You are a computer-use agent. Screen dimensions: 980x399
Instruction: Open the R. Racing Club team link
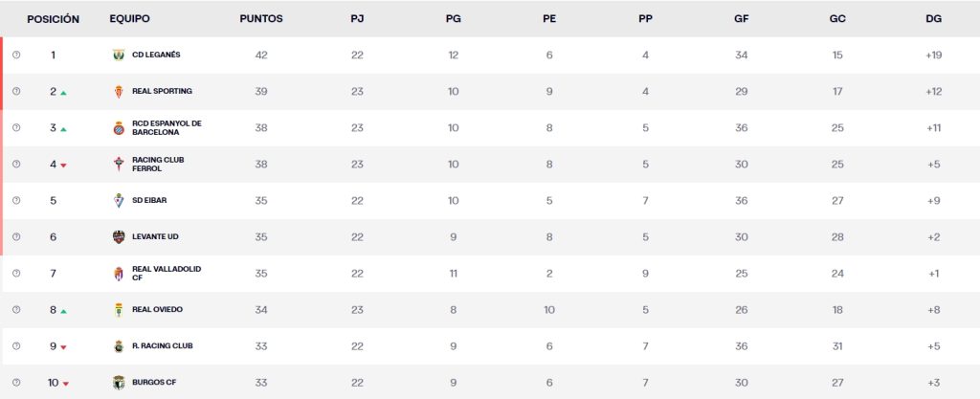167,346
